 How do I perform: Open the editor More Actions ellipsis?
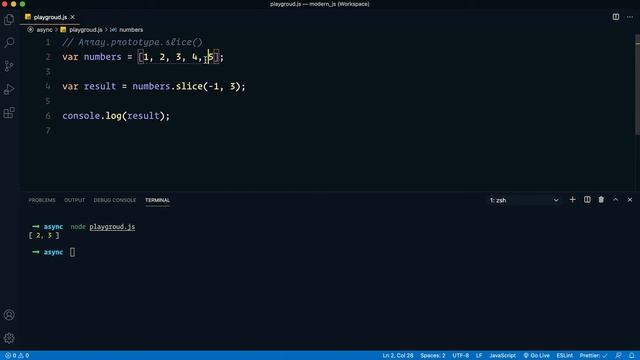point(630,17)
